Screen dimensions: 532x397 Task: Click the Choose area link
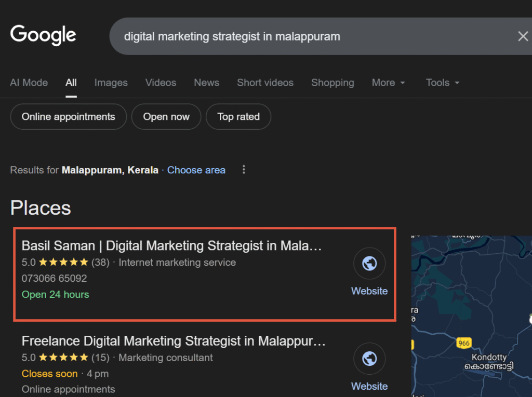196,170
